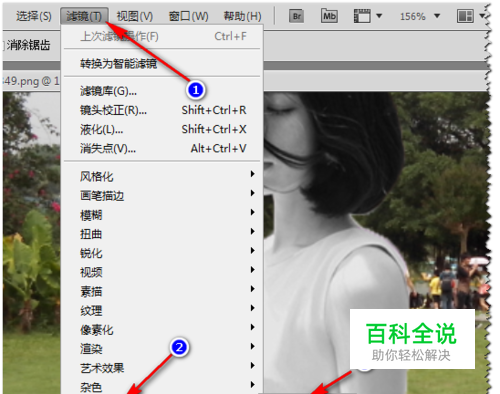Choose 液化(L)... liquify filter

tap(162, 129)
